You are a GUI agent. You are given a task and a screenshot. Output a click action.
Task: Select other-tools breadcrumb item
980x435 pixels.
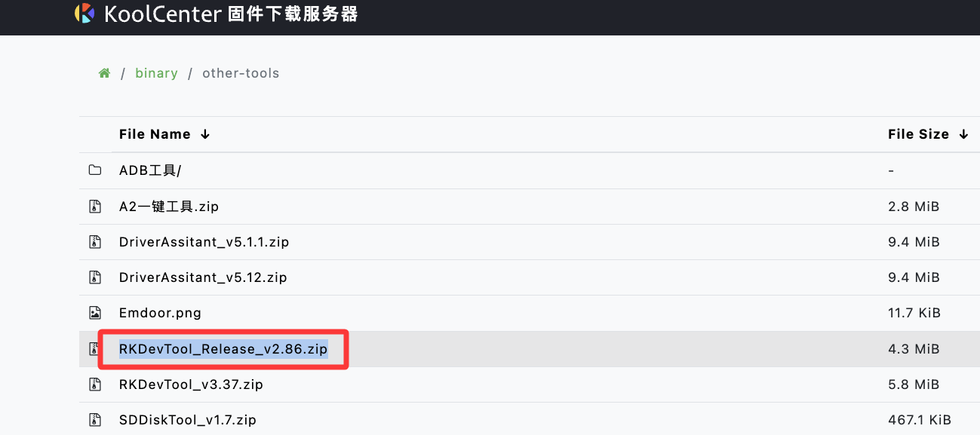pyautogui.click(x=241, y=73)
